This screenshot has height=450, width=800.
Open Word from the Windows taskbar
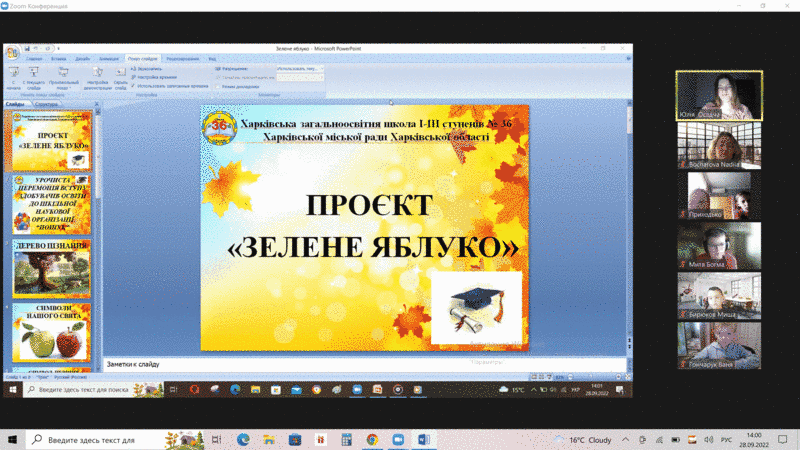click(x=422, y=439)
